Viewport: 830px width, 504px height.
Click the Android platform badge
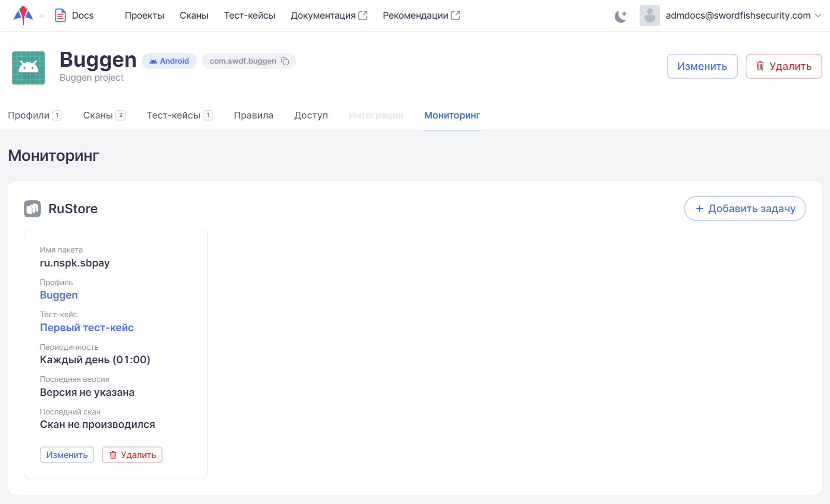169,61
